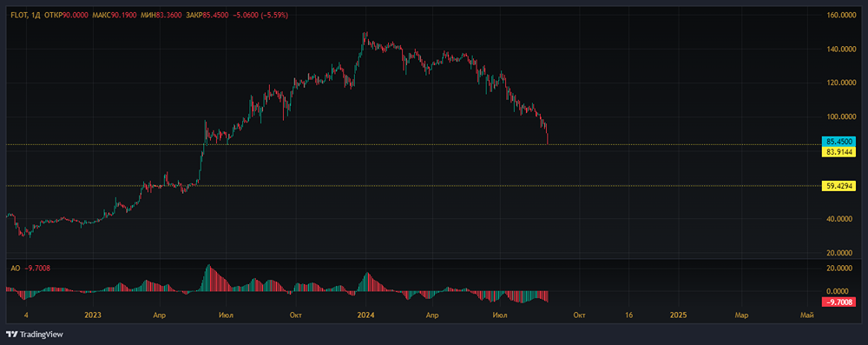Image resolution: width=868 pixels, height=345 pixels.
Task: Click the AO -9.7008 legend value
Action: (x=37, y=268)
